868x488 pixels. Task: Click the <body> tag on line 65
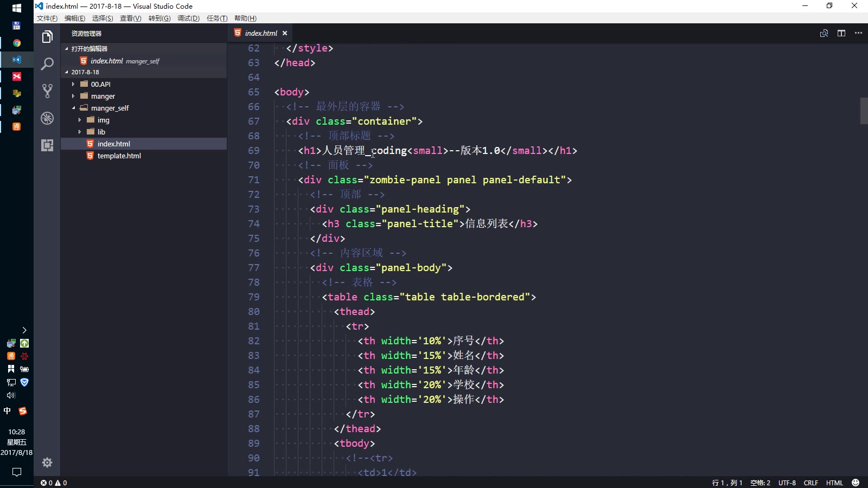point(292,92)
